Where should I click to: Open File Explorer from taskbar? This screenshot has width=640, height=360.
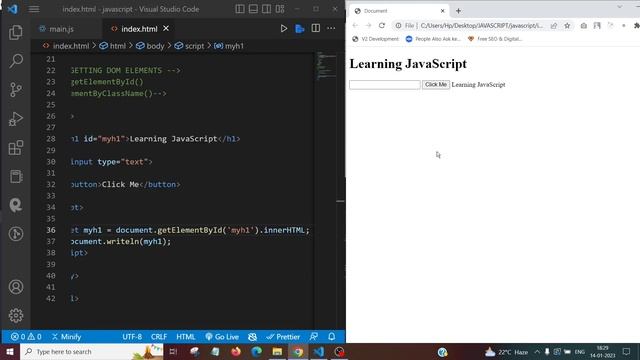pyautogui.click(x=277, y=352)
